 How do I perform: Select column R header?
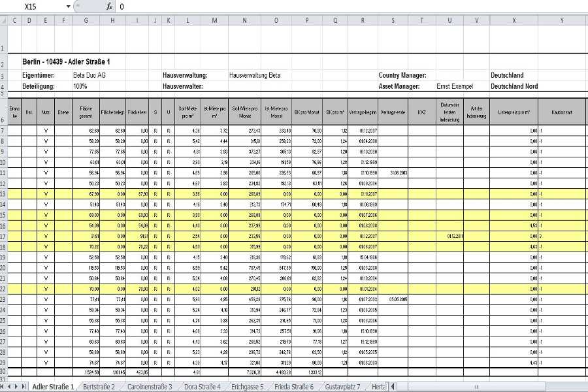[x=363, y=21]
